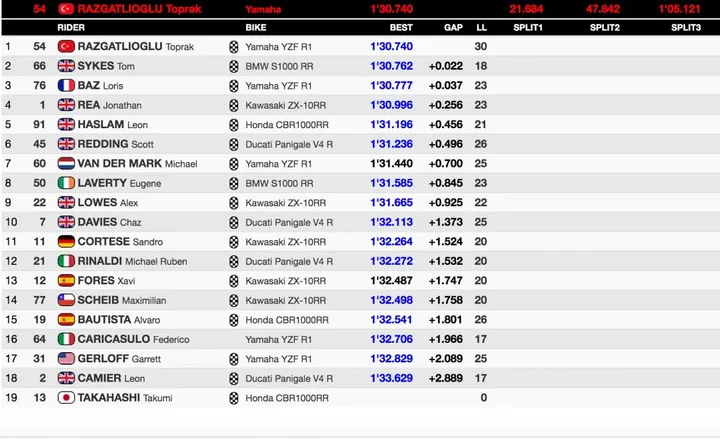
Task: Click the UK flag next to REA Jonathan
Action: [x=66, y=105]
